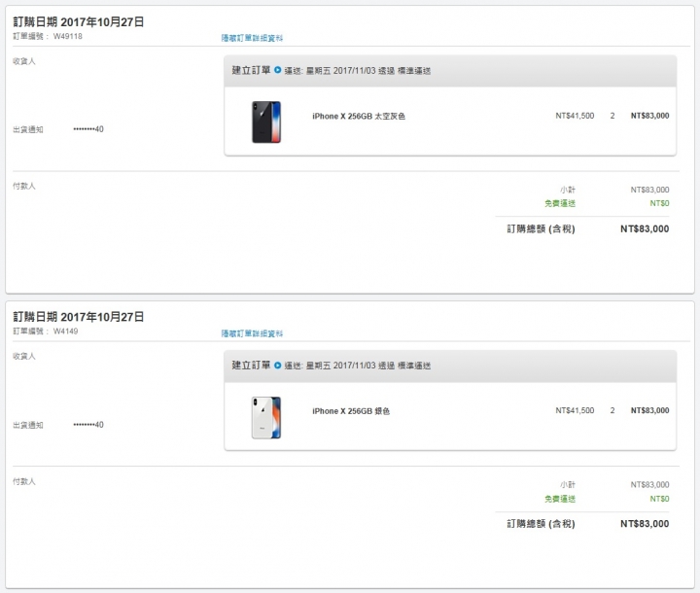700x593 pixels.
Task: Click blue arrow icon in second order header
Action: click(x=278, y=366)
